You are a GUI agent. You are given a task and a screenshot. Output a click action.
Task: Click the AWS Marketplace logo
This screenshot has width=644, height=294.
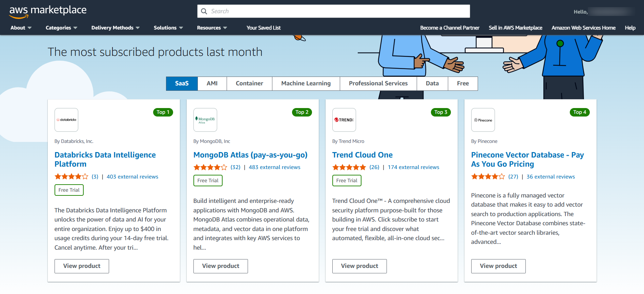click(48, 12)
